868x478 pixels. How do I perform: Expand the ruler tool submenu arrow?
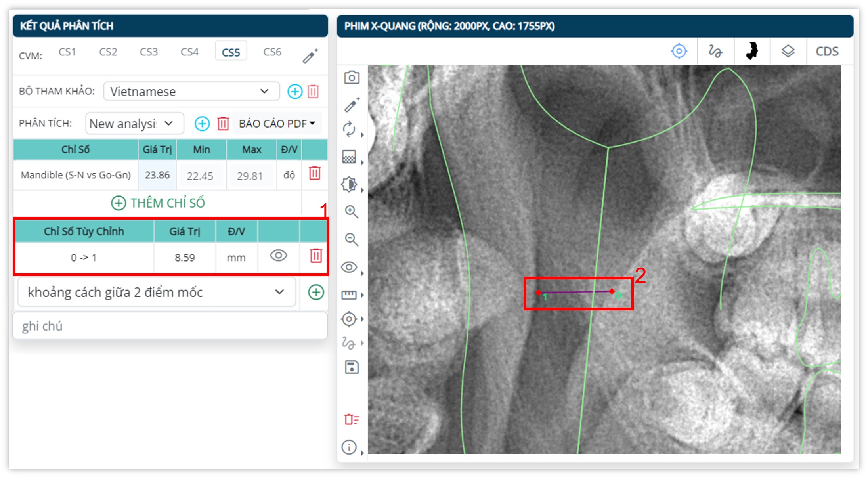click(362, 295)
